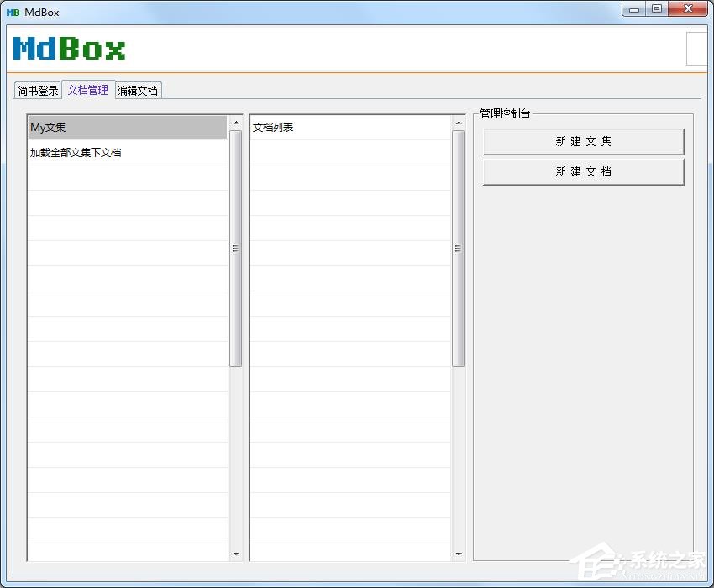Click the collection list scrollbar thumb

[x=235, y=249]
